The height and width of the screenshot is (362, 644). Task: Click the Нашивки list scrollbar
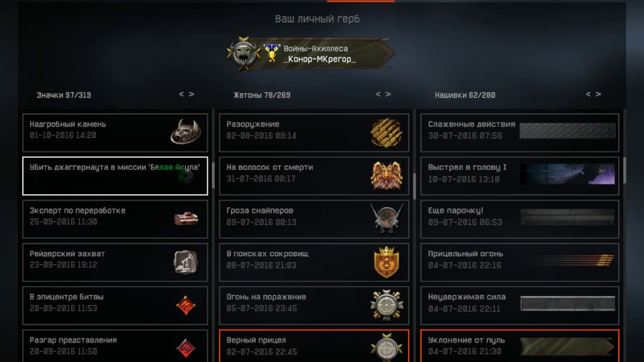(624, 171)
